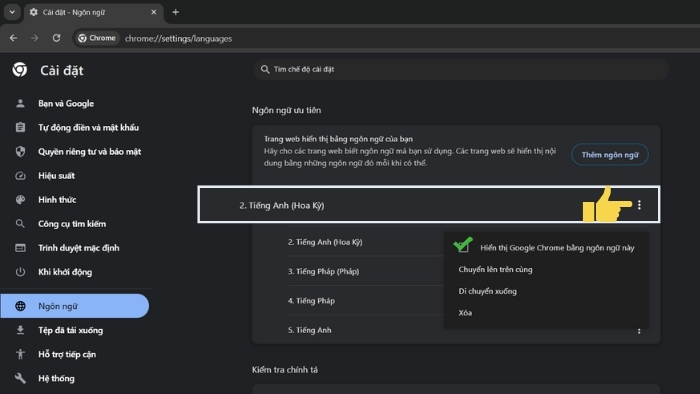The width and height of the screenshot is (700, 394).
Task: Click the person icon for Bạn và Google
Action: (x=20, y=104)
